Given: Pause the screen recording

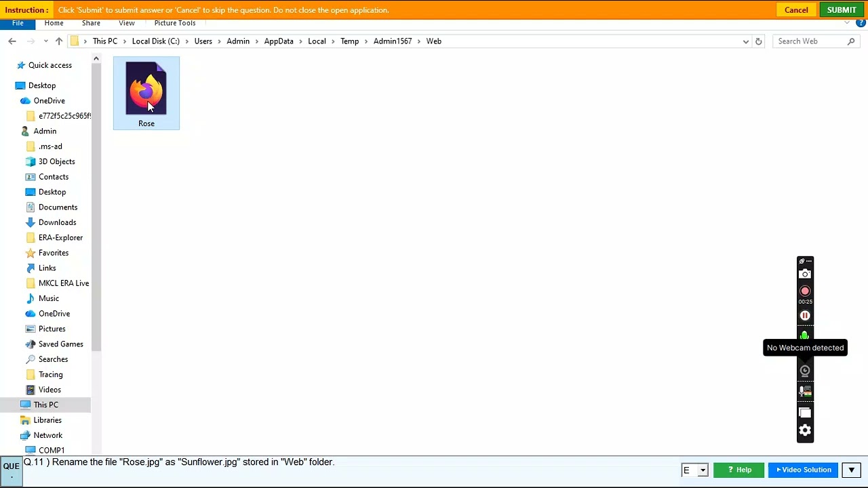Looking at the screenshot, I should tap(805, 315).
